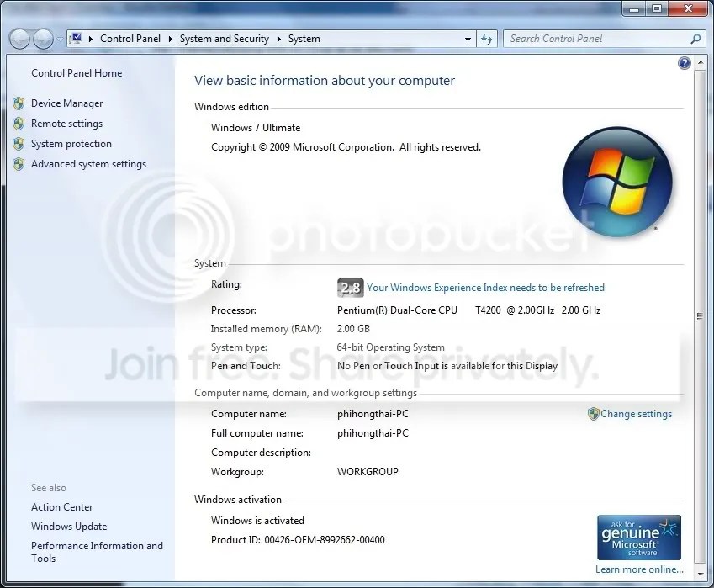Select System and Security breadcrumb
714x588 pixels.
[224, 39]
